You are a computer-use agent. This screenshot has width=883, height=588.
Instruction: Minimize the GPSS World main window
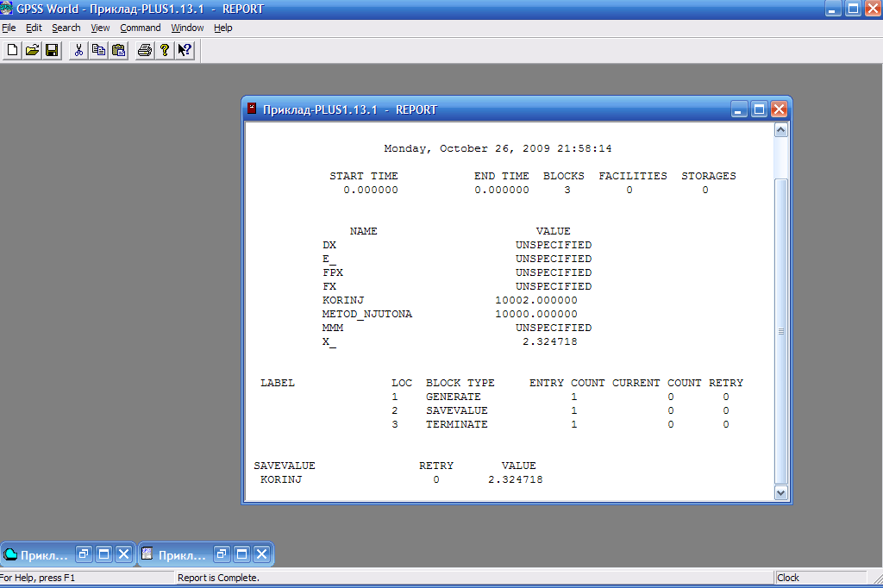[x=833, y=9]
